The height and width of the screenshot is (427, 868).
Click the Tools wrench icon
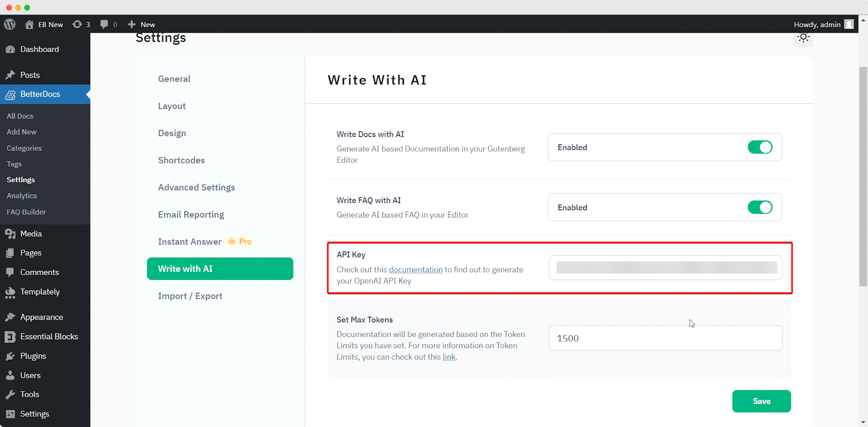(x=10, y=394)
